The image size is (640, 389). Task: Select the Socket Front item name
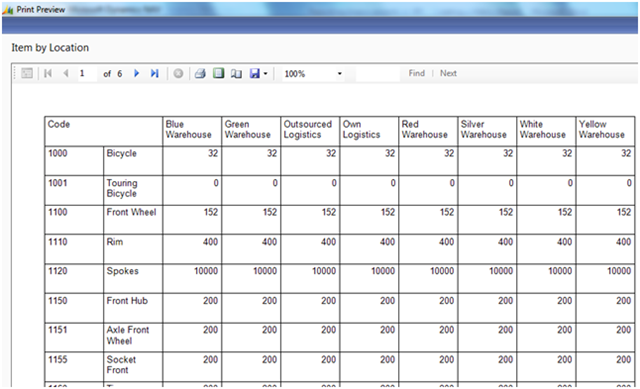point(121,365)
